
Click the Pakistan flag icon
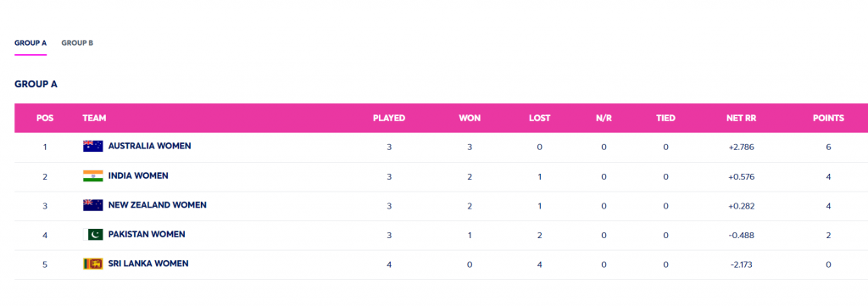tap(93, 235)
